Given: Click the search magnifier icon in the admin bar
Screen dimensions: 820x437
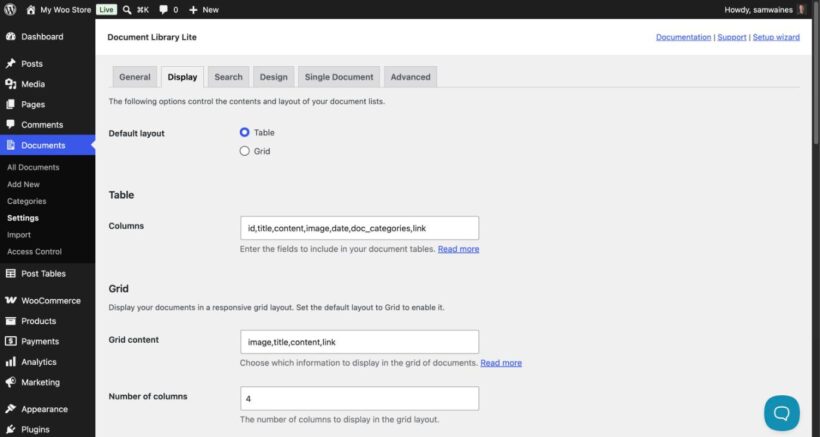Looking at the screenshot, I should point(127,9).
